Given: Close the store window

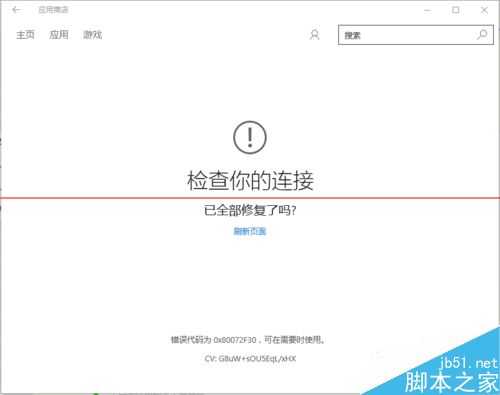Looking at the screenshot, I should [484, 10].
